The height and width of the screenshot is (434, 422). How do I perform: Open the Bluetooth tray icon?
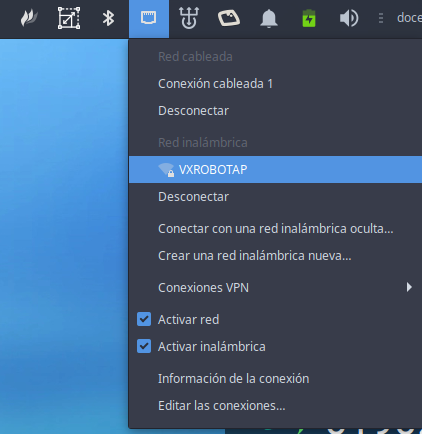[x=108, y=18]
